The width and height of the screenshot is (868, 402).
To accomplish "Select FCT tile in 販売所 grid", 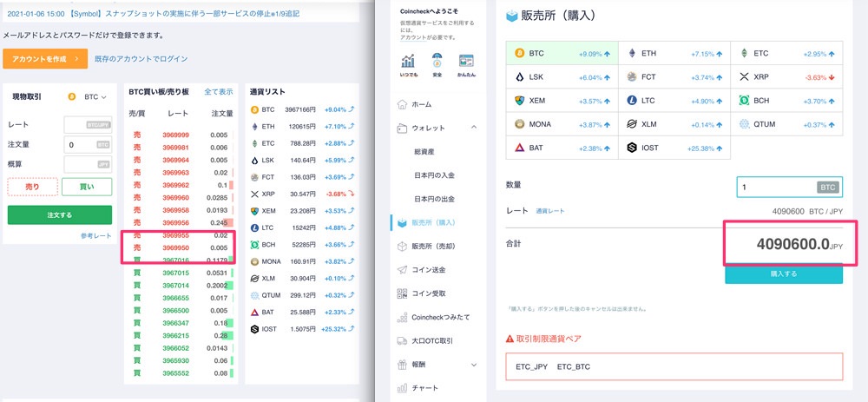I will 674,77.
